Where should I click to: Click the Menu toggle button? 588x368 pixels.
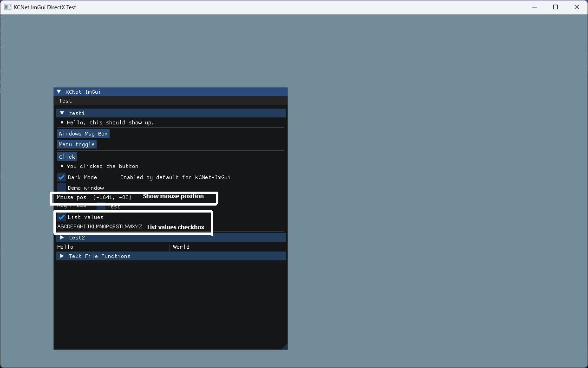(x=77, y=144)
